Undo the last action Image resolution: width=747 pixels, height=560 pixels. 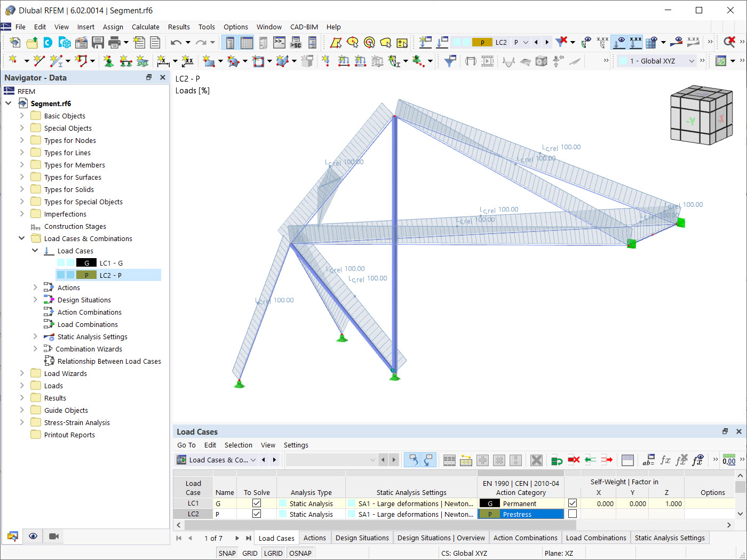[176, 42]
